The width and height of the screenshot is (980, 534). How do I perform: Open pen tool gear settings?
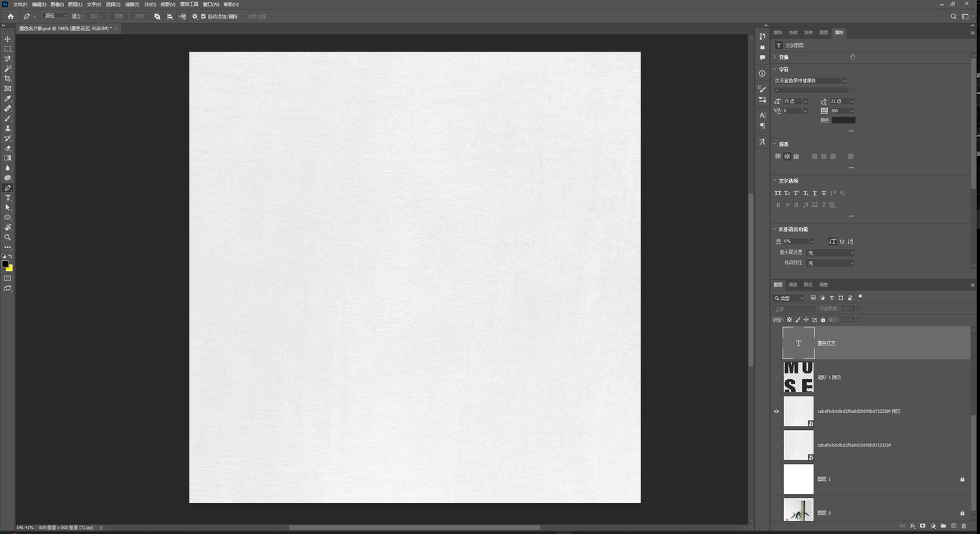click(194, 16)
